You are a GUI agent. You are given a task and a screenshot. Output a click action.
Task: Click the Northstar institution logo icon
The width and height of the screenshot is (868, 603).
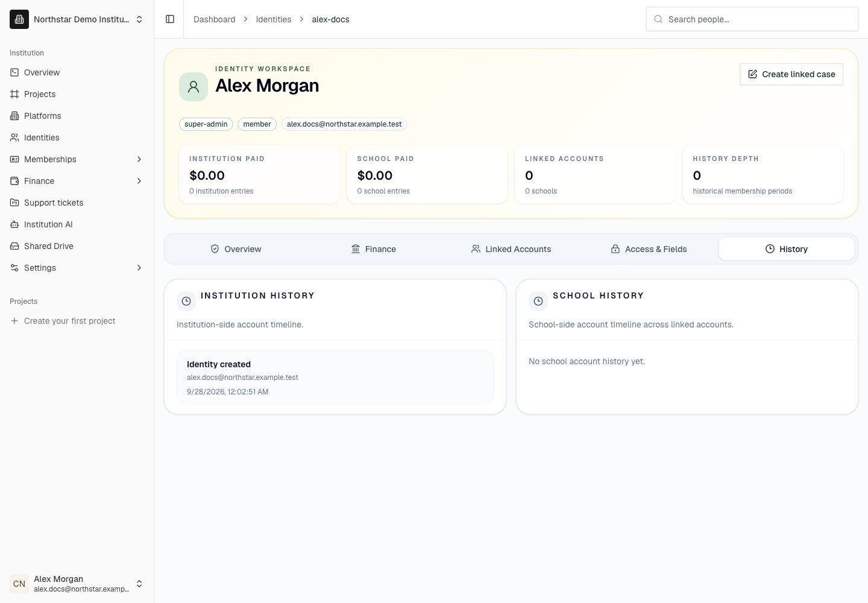click(x=19, y=19)
